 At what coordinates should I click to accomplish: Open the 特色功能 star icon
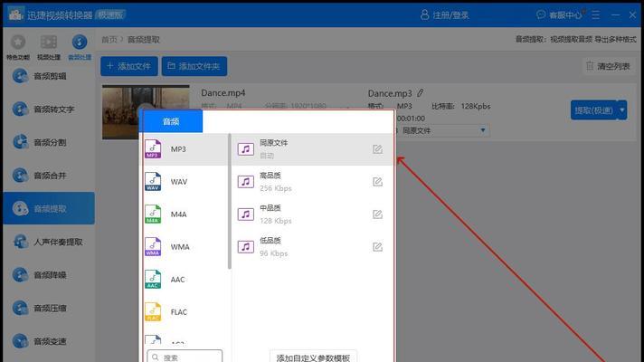(18, 42)
